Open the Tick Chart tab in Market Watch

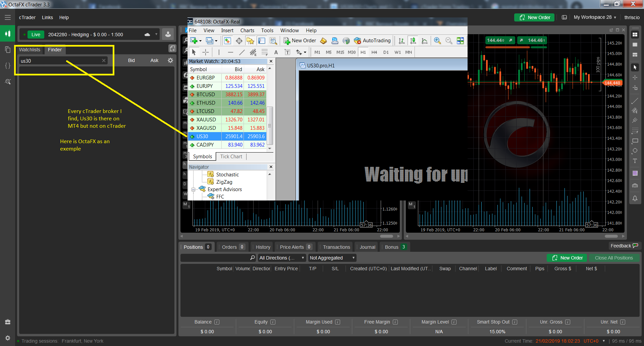(231, 157)
